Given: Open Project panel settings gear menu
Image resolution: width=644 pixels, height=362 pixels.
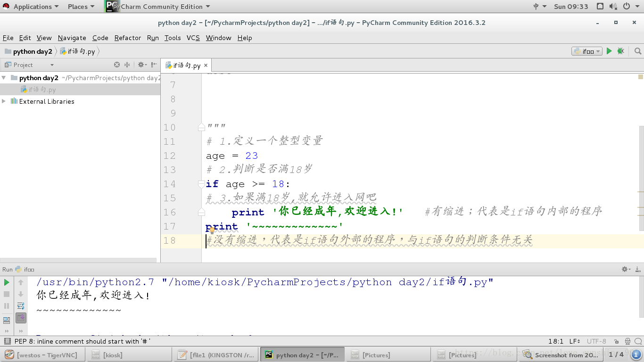Looking at the screenshot, I should pos(142,65).
